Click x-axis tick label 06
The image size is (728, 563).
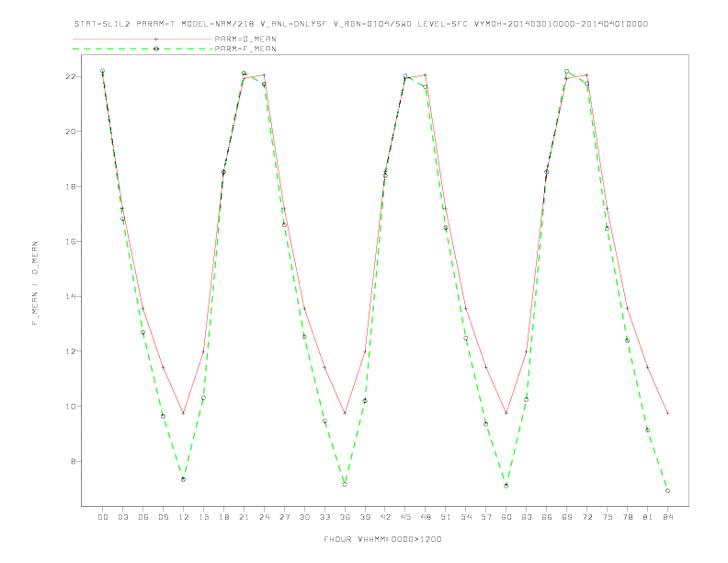pyautogui.click(x=143, y=517)
